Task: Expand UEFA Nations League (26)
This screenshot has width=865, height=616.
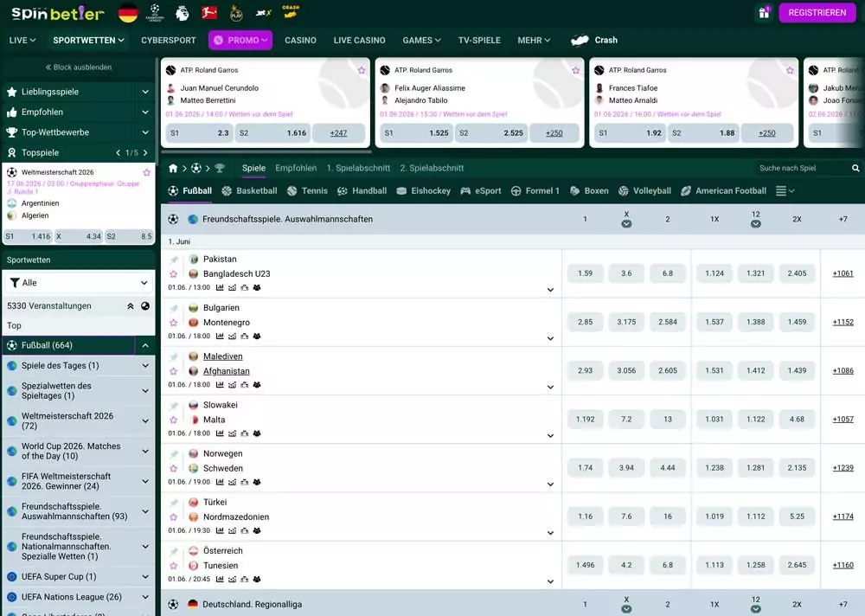Action: coord(145,597)
